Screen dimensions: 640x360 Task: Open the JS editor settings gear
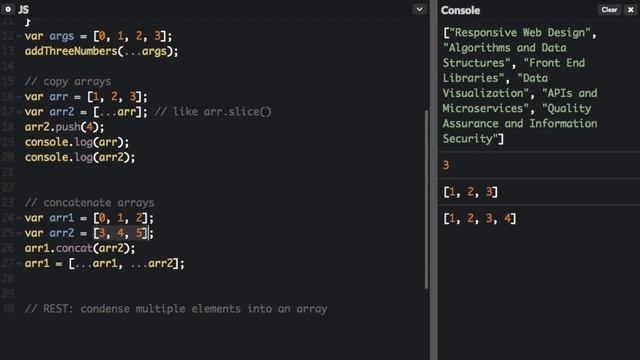coord(8,9)
